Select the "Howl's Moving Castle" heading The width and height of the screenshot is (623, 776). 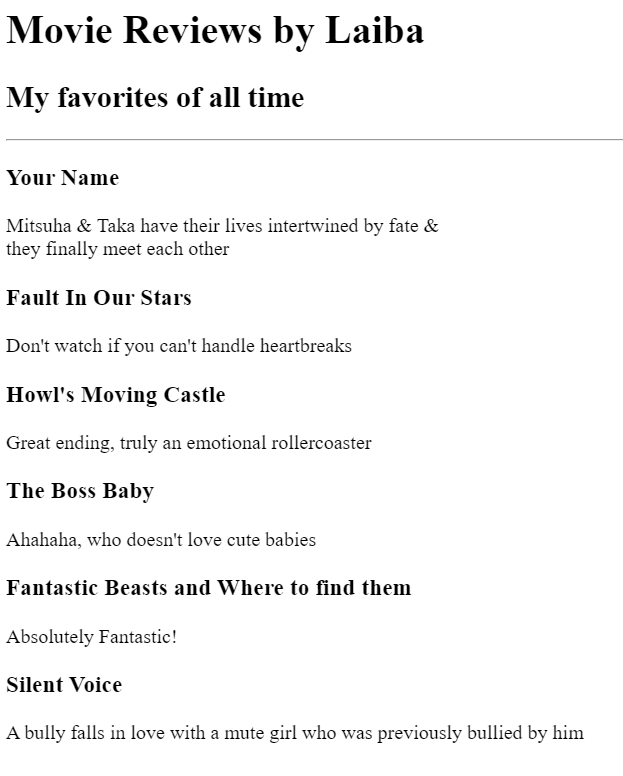tap(116, 395)
